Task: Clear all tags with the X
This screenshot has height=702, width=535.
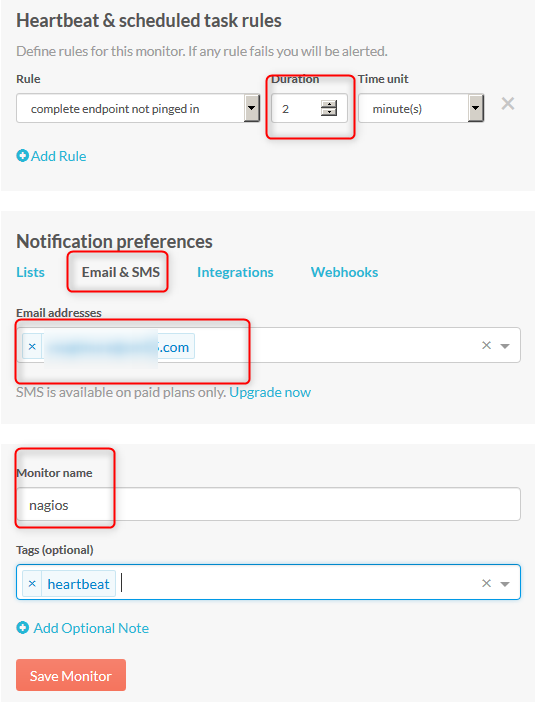Action: click(487, 583)
